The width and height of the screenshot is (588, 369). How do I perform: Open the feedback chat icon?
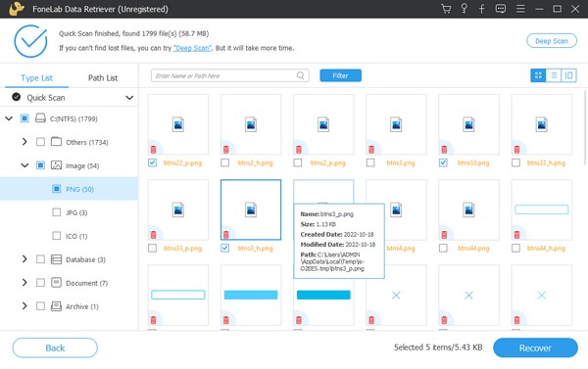pyautogui.click(x=500, y=9)
